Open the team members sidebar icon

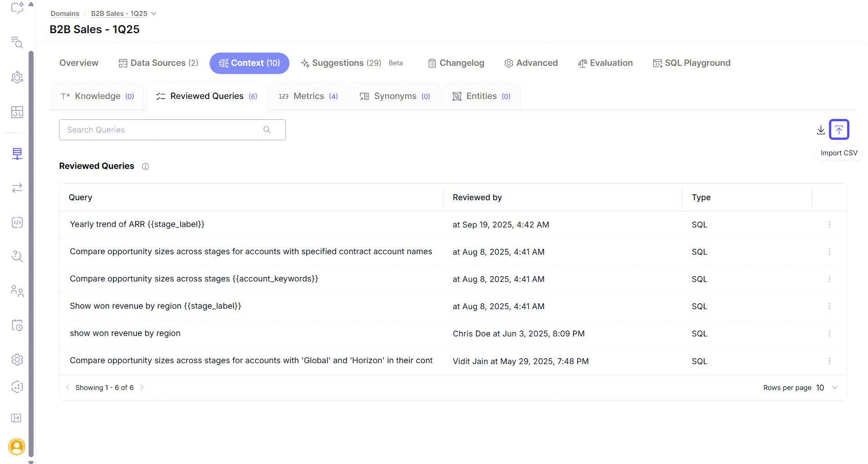click(x=17, y=291)
